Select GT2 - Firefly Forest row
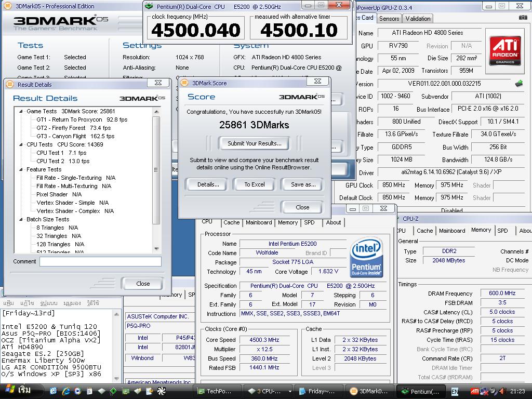The width and height of the screenshot is (532, 399). [x=74, y=128]
